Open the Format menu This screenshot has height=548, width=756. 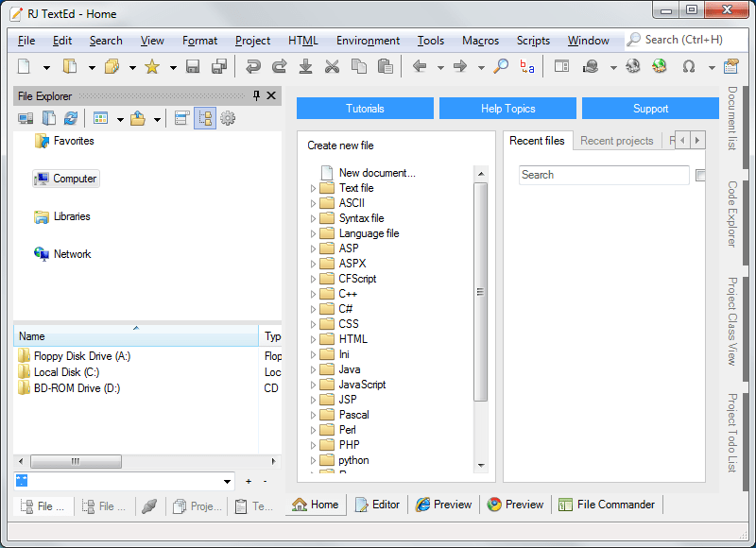(x=199, y=41)
